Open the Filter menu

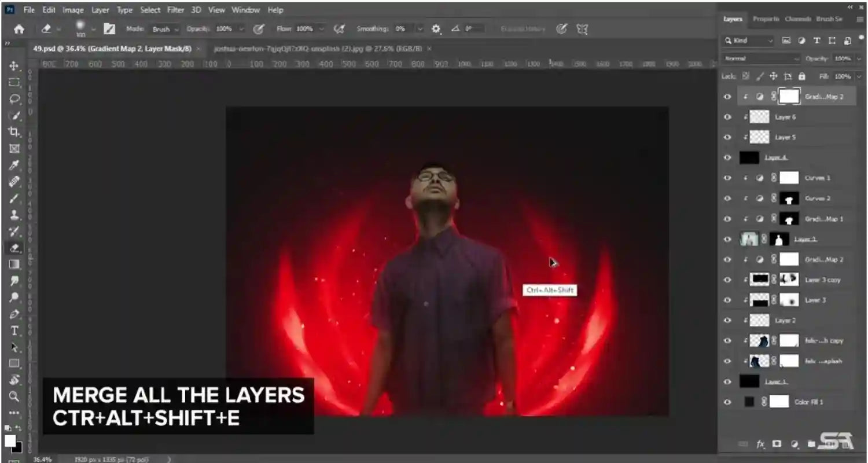point(175,10)
